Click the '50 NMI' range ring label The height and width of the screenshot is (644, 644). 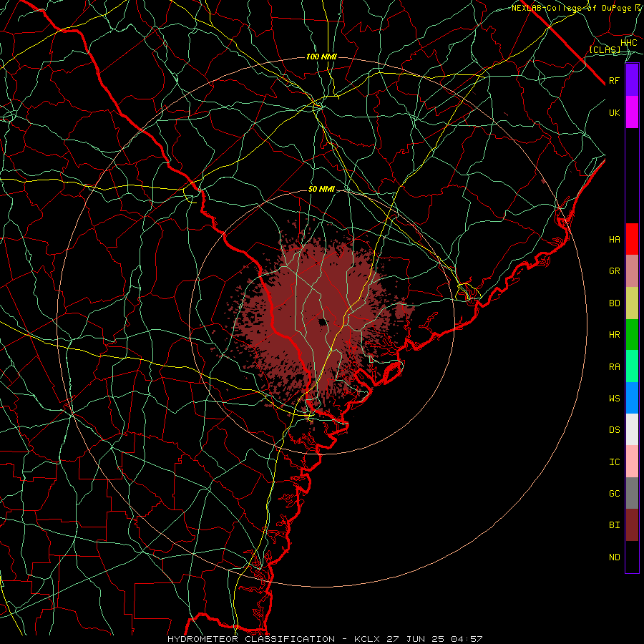coord(321,189)
